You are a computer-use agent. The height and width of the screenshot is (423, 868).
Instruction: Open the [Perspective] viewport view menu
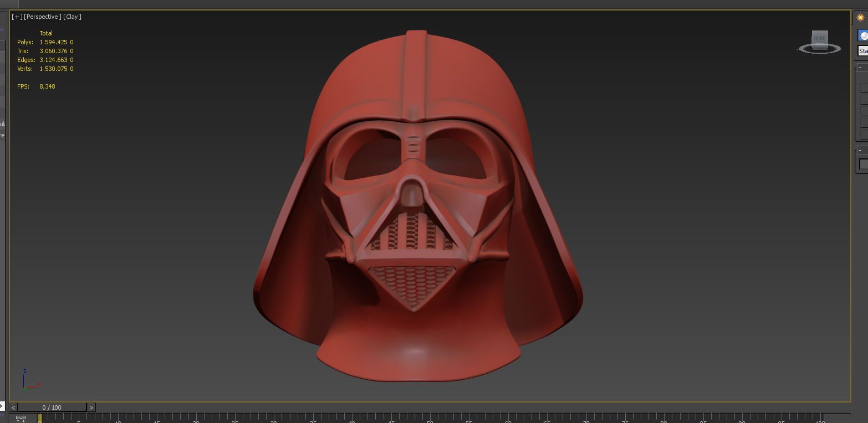(x=43, y=17)
